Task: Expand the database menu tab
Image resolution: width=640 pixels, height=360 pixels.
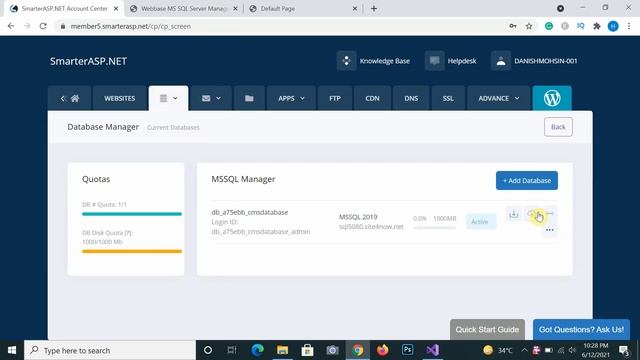Action: click(169, 98)
